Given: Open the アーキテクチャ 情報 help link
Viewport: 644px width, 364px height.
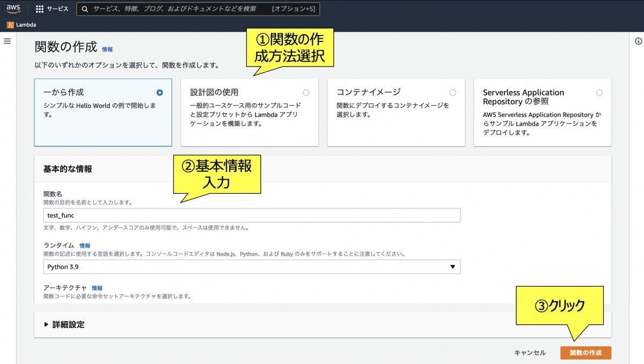Looking at the screenshot, I should 97,288.
